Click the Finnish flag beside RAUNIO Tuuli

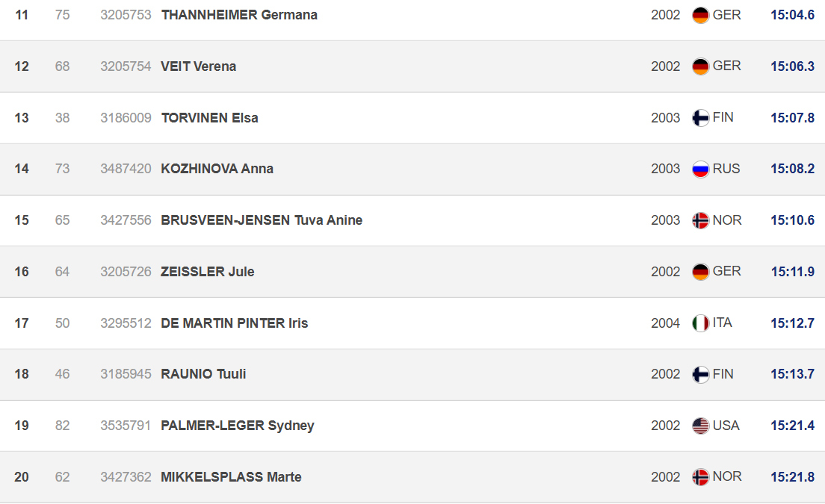pyautogui.click(x=700, y=375)
